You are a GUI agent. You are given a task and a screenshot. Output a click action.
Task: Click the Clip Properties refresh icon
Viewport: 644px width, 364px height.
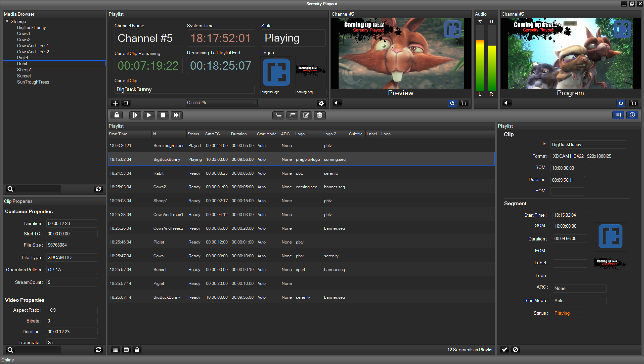pos(99,350)
